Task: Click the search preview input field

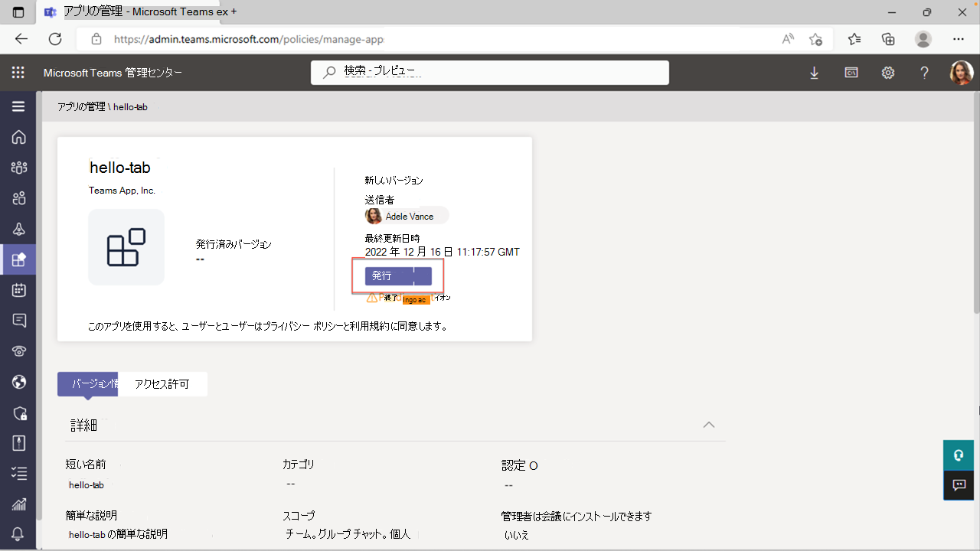Action: click(x=490, y=73)
